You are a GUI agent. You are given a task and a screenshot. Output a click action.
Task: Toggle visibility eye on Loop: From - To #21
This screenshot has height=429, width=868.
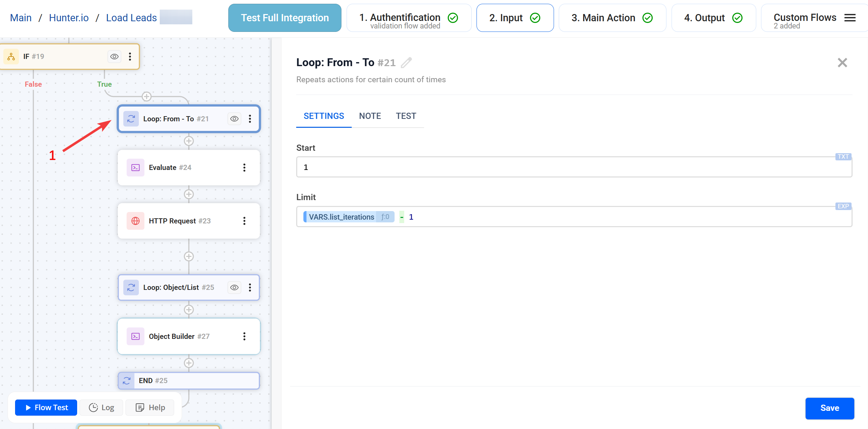coord(234,119)
